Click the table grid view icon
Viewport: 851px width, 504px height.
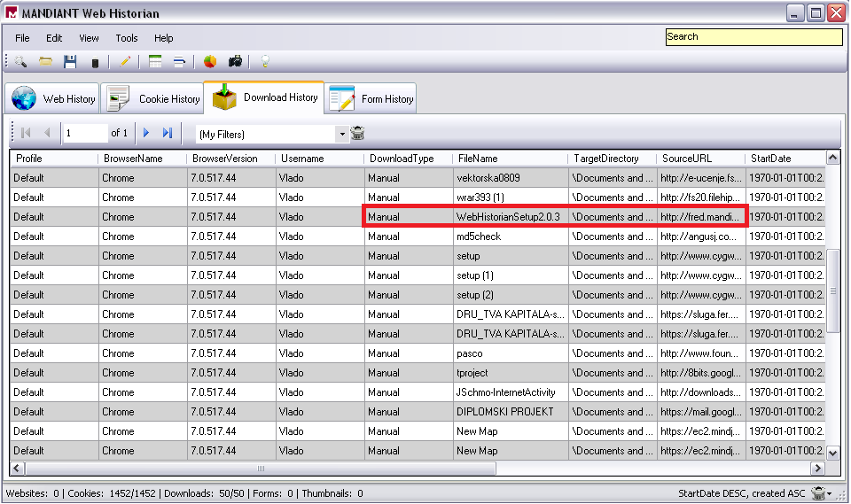click(155, 62)
